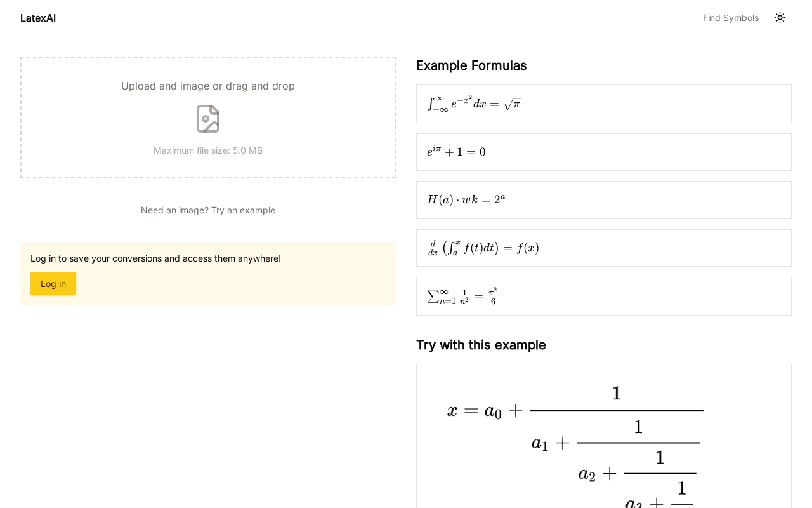Click the yellow Log in button
The width and height of the screenshot is (812, 508).
[53, 284]
